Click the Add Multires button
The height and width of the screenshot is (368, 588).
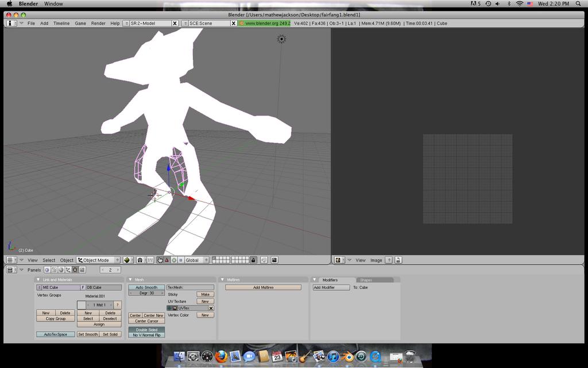(263, 287)
